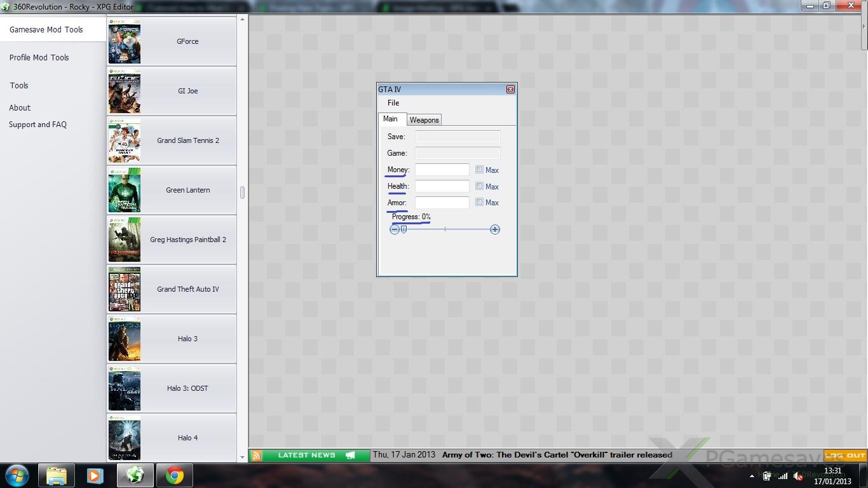The image size is (868, 488).
Task: Open Google Chrome from the taskbar
Action: 175,475
